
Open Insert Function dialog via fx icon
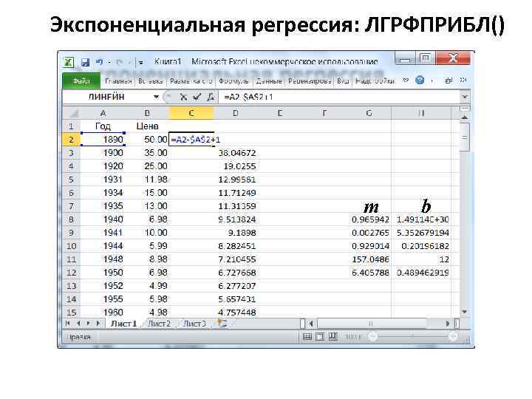[x=211, y=98]
